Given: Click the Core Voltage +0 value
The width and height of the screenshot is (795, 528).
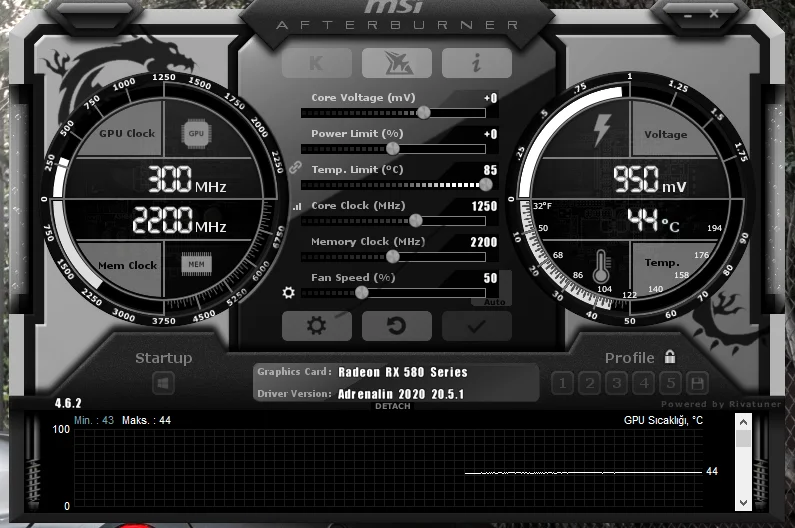Looking at the screenshot, I should coord(491,98).
